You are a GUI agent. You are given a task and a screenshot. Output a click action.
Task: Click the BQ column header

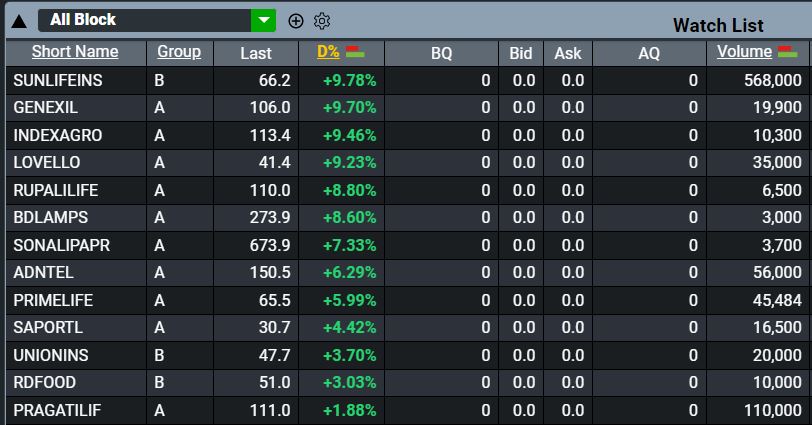click(x=441, y=53)
